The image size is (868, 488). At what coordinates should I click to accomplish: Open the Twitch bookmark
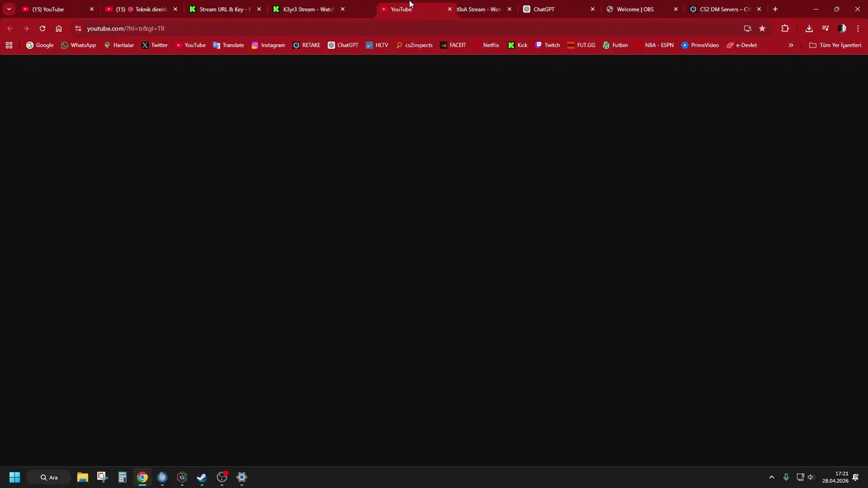548,45
